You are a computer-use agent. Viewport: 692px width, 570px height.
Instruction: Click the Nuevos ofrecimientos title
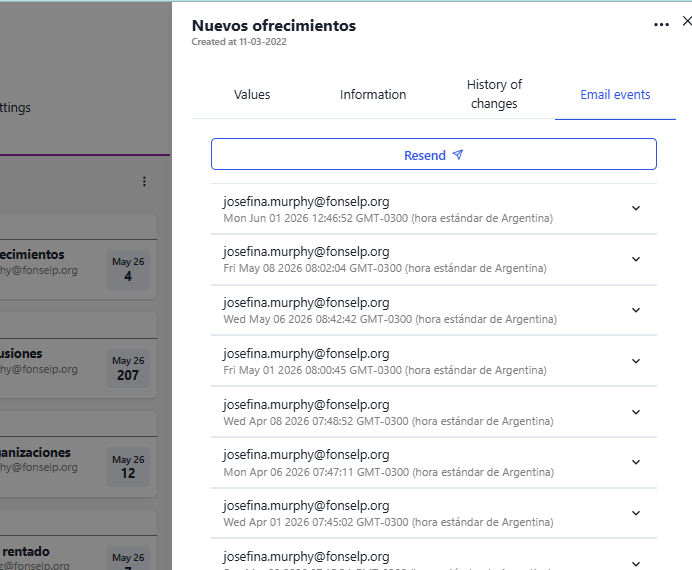pyautogui.click(x=274, y=26)
